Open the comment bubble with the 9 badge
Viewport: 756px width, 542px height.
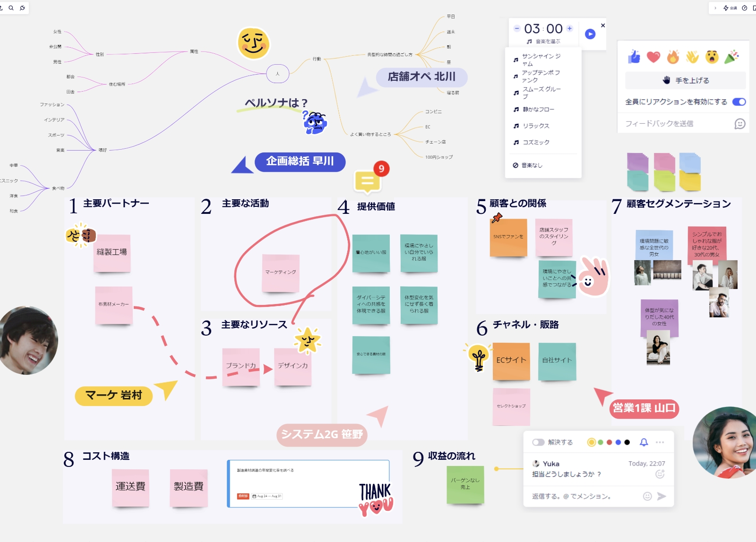pyautogui.click(x=368, y=182)
